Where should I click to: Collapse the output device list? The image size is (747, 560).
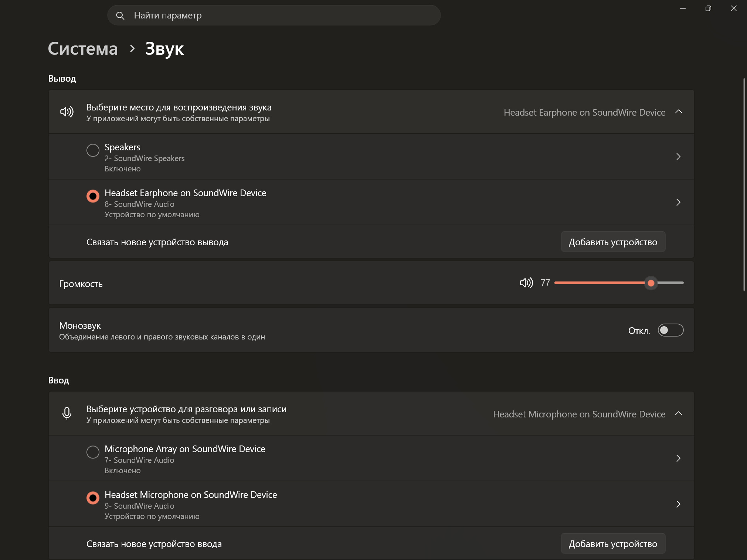tap(679, 112)
